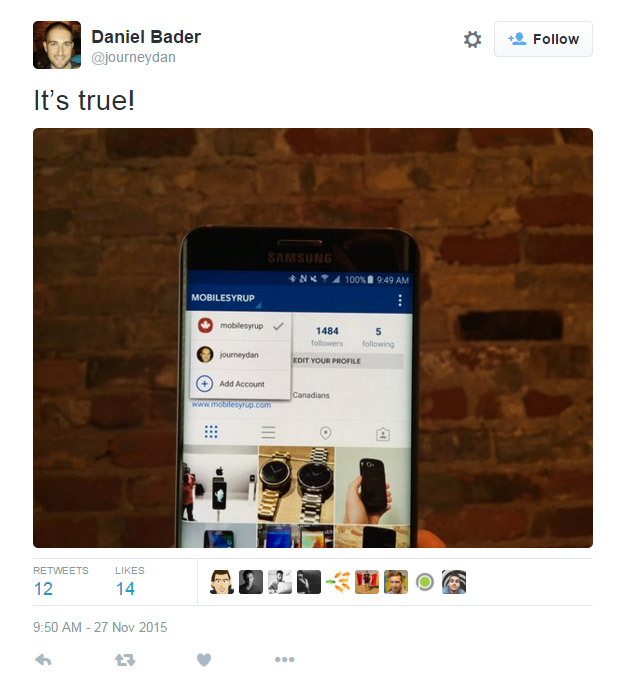
Task: Choose Add Account in the dropdown
Action: tap(241, 384)
